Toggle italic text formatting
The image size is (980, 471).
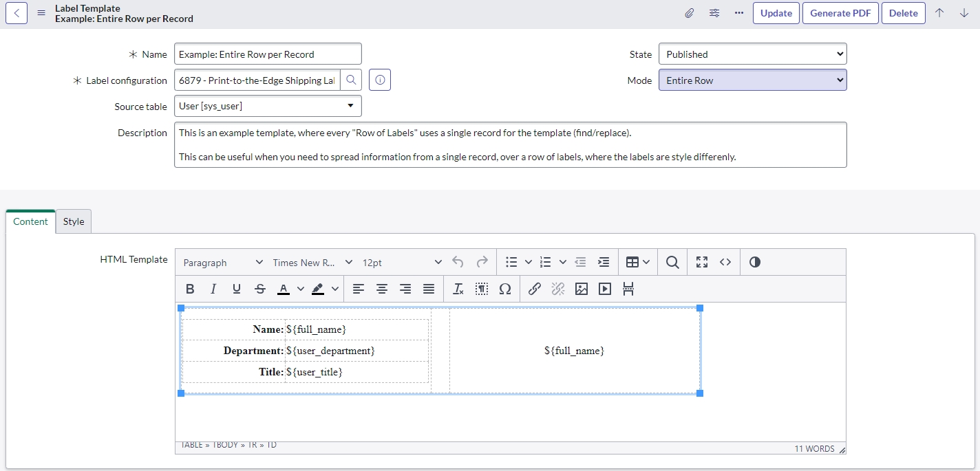[x=213, y=289]
